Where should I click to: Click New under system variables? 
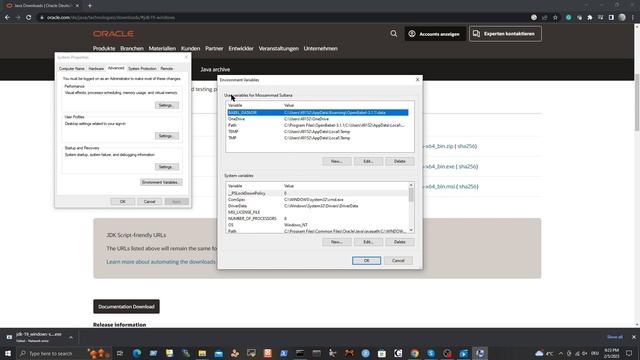click(x=337, y=242)
